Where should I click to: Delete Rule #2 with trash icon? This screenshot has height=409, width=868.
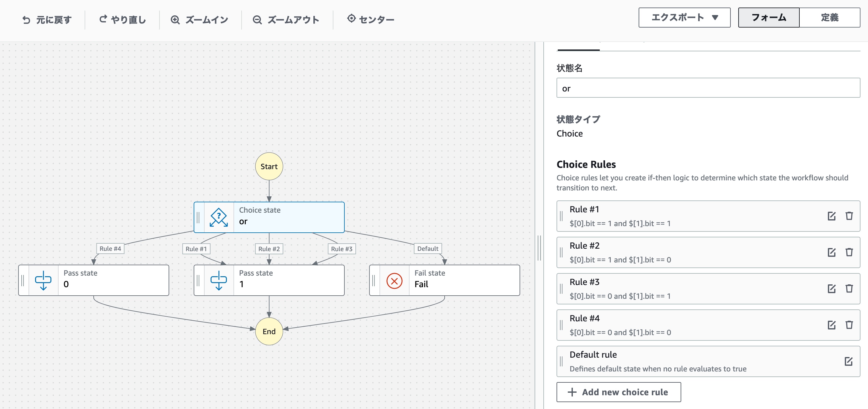point(849,252)
